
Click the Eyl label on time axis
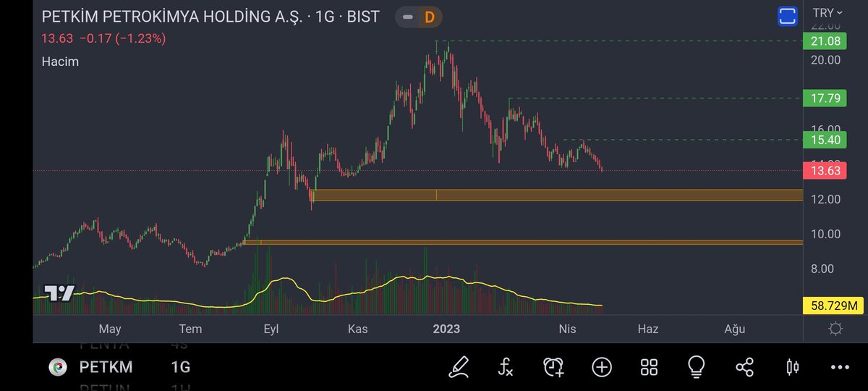tap(271, 329)
